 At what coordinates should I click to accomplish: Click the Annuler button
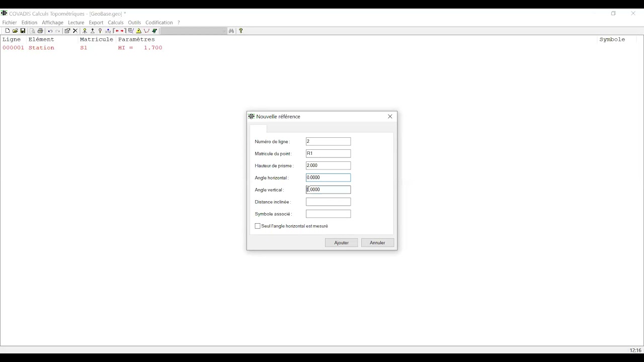click(377, 243)
